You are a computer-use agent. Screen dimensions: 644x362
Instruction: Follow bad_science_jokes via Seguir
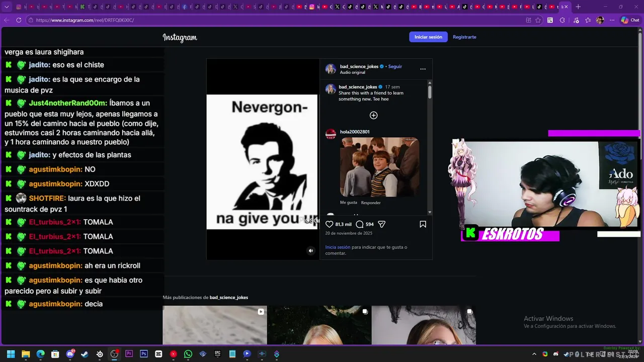(395, 66)
